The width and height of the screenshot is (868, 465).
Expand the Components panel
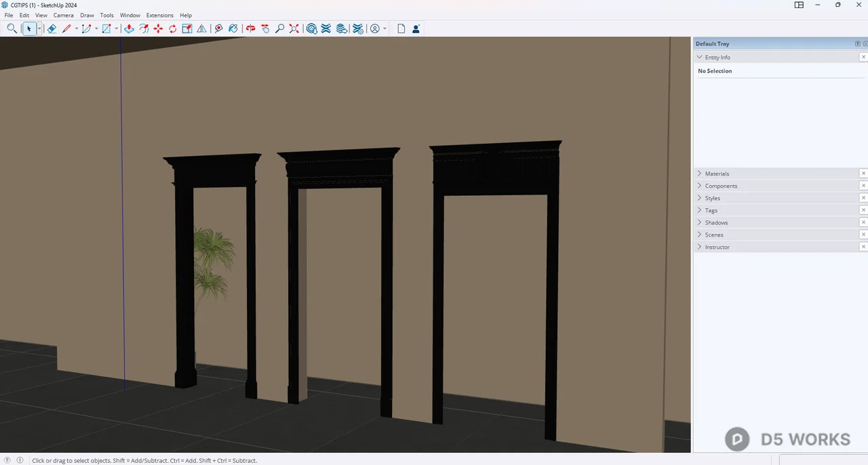[700, 186]
